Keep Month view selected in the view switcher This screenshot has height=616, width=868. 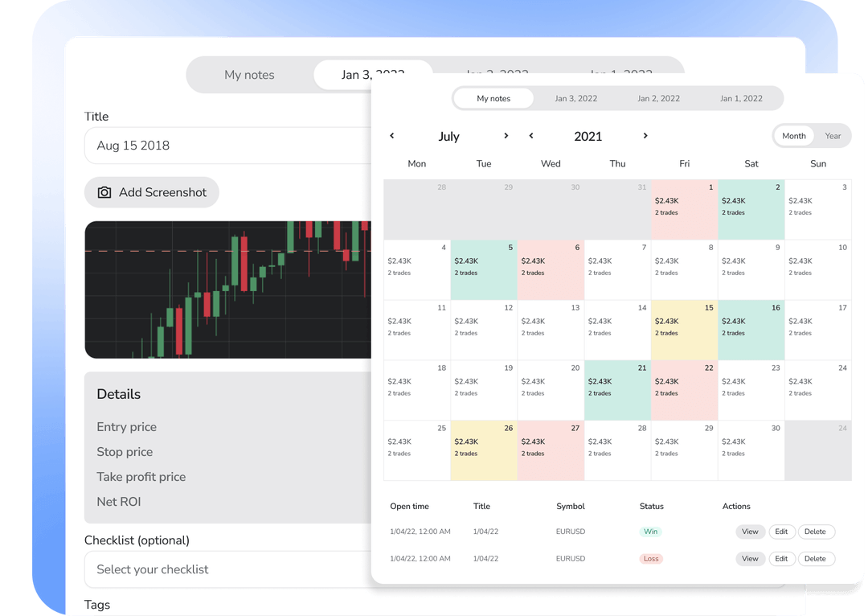pos(793,136)
